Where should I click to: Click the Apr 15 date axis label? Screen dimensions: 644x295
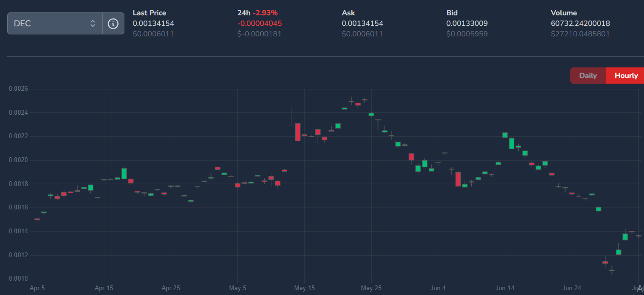104,288
